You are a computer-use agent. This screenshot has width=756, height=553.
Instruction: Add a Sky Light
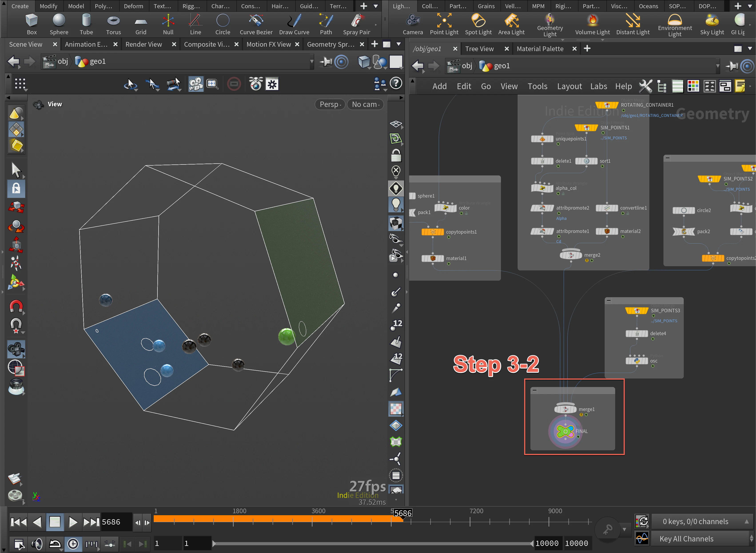pos(712,24)
